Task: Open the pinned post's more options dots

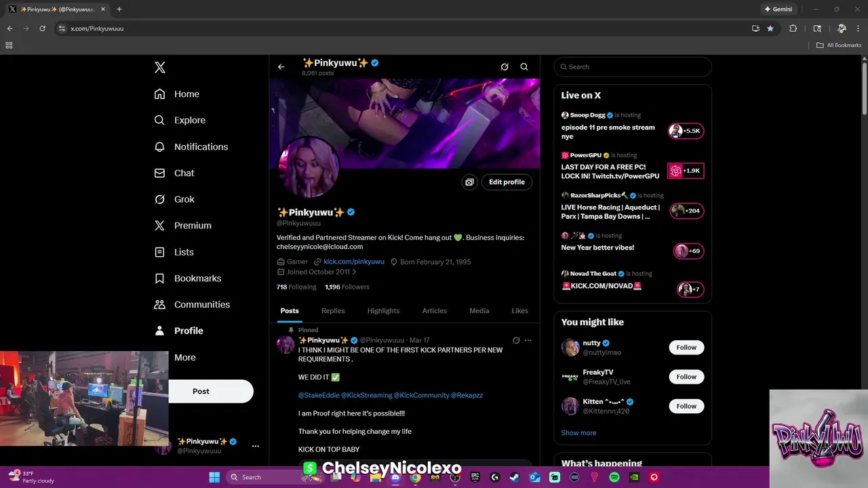Action: (528, 340)
